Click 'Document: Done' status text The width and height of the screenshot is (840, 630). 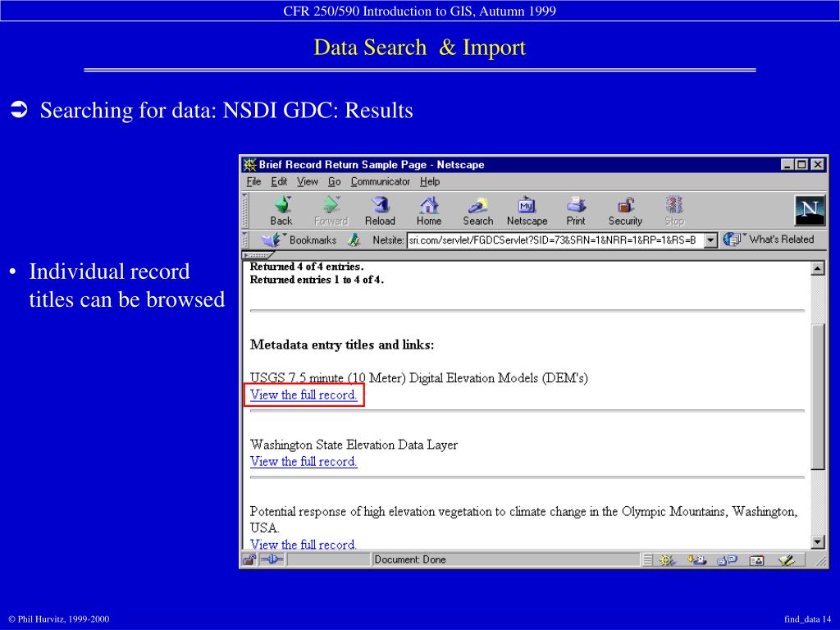pyautogui.click(x=410, y=559)
